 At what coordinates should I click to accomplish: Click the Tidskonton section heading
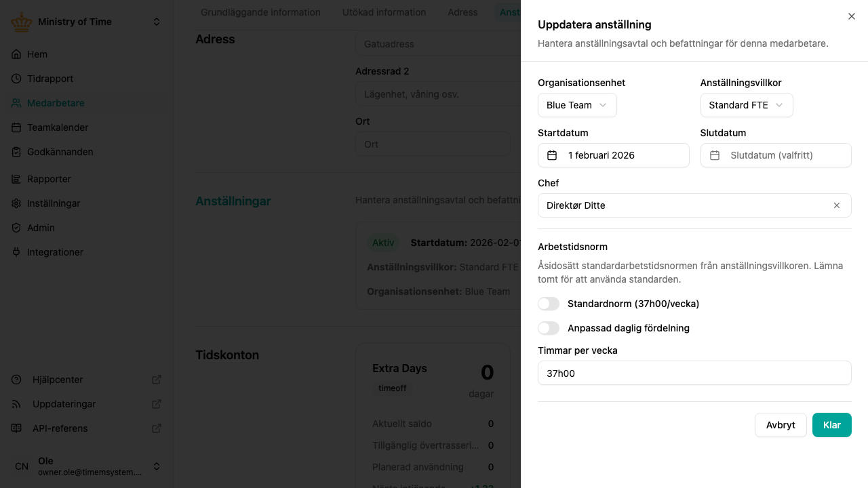[227, 355]
